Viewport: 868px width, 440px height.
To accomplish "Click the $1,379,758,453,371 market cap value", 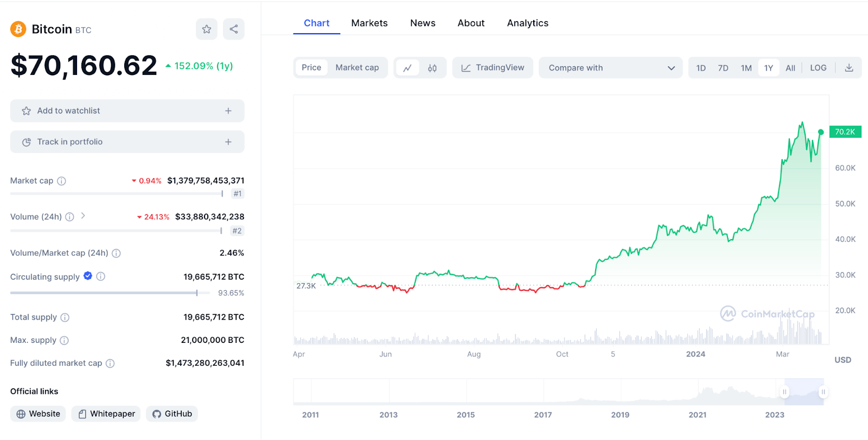I will [206, 181].
